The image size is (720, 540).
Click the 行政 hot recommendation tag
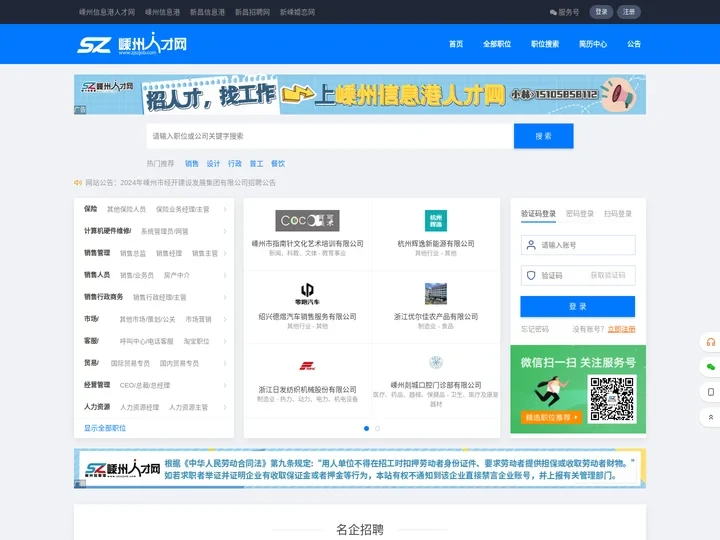[x=235, y=163]
